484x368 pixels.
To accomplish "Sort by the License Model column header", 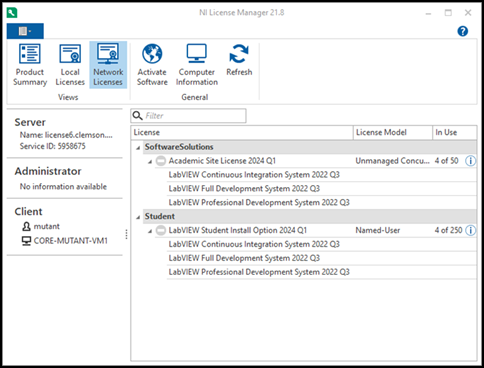I will (393, 132).
